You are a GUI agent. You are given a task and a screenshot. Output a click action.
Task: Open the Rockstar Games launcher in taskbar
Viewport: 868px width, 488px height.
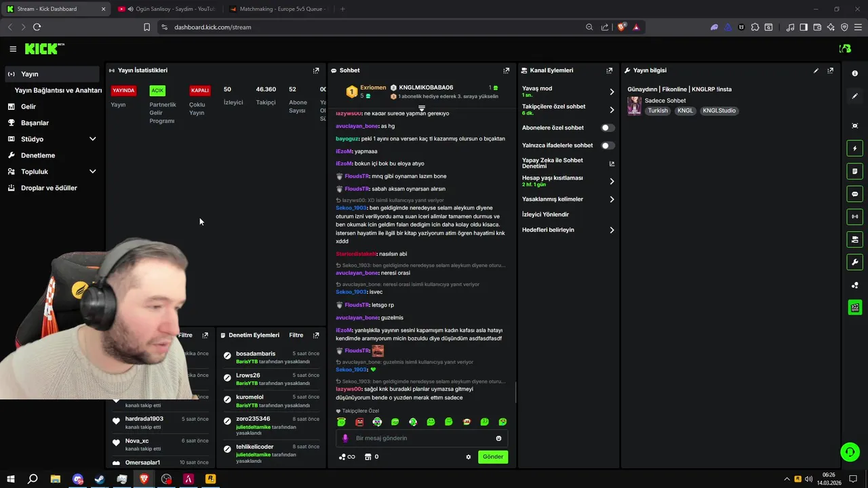coord(210,479)
